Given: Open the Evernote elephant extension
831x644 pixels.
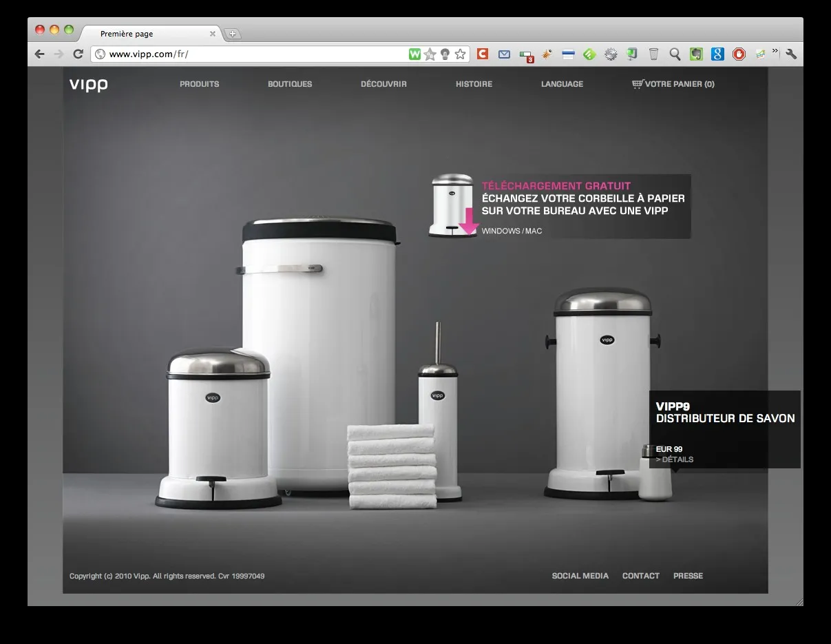Looking at the screenshot, I should tap(696, 54).
